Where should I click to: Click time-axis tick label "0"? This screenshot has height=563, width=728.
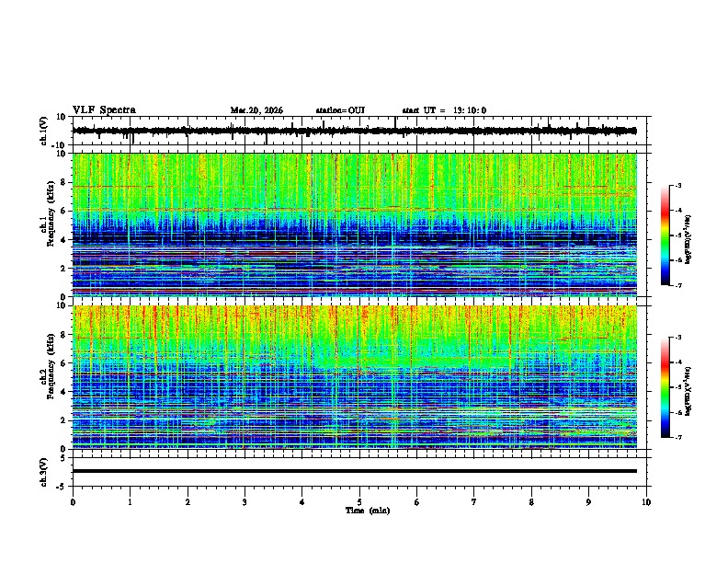click(x=73, y=502)
